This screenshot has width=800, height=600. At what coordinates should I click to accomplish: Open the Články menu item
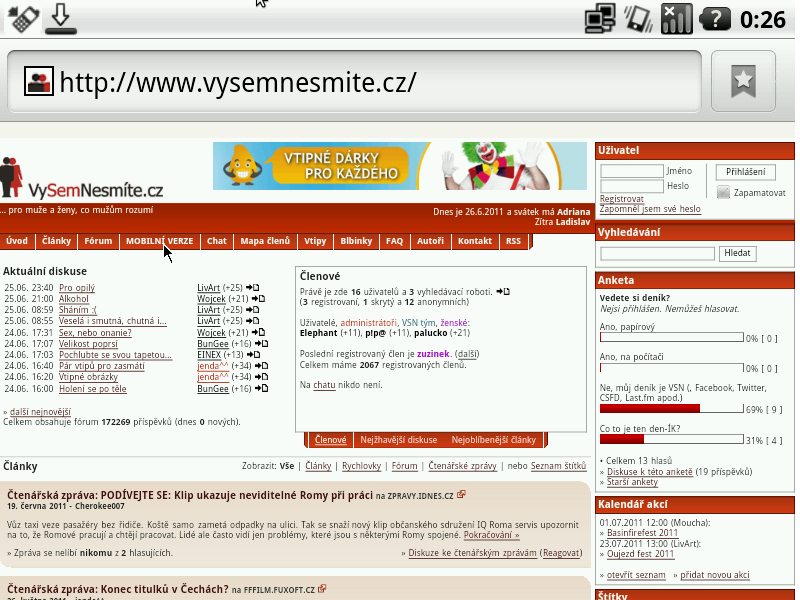click(x=56, y=241)
